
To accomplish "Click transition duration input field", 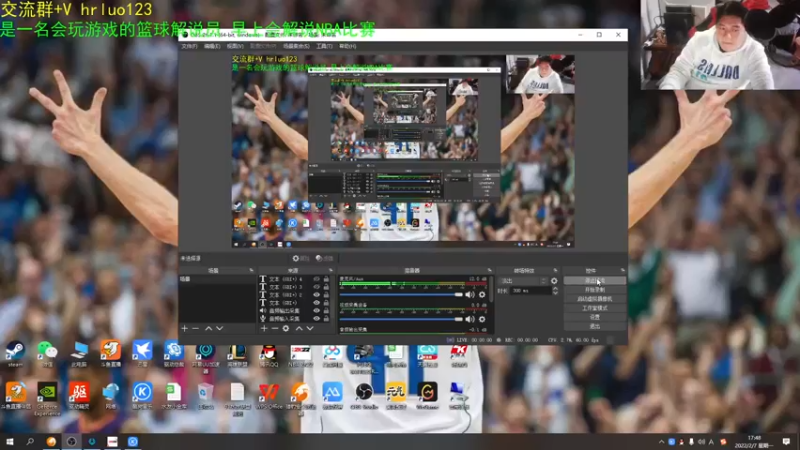I will (531, 291).
